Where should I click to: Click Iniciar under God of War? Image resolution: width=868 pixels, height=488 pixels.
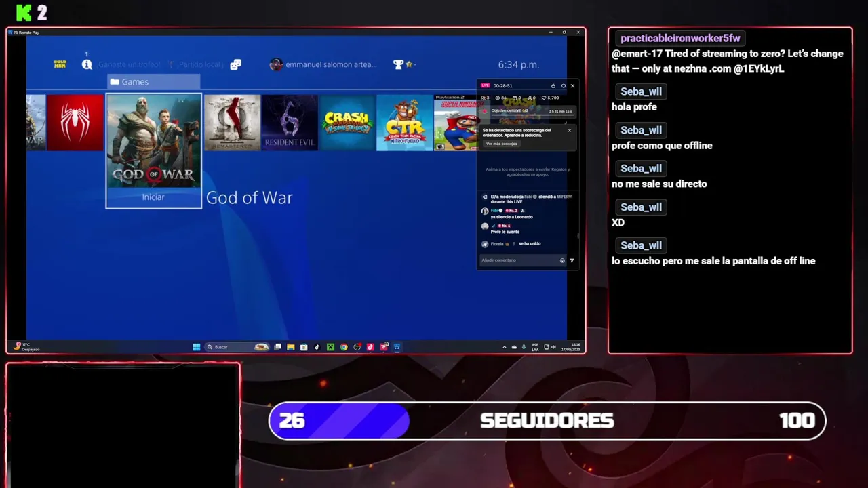click(153, 197)
